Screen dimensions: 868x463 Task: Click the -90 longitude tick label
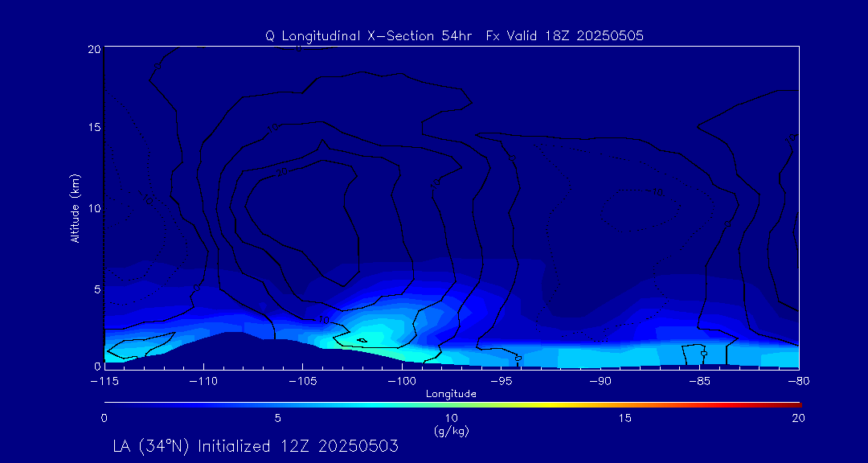pyautogui.click(x=600, y=382)
